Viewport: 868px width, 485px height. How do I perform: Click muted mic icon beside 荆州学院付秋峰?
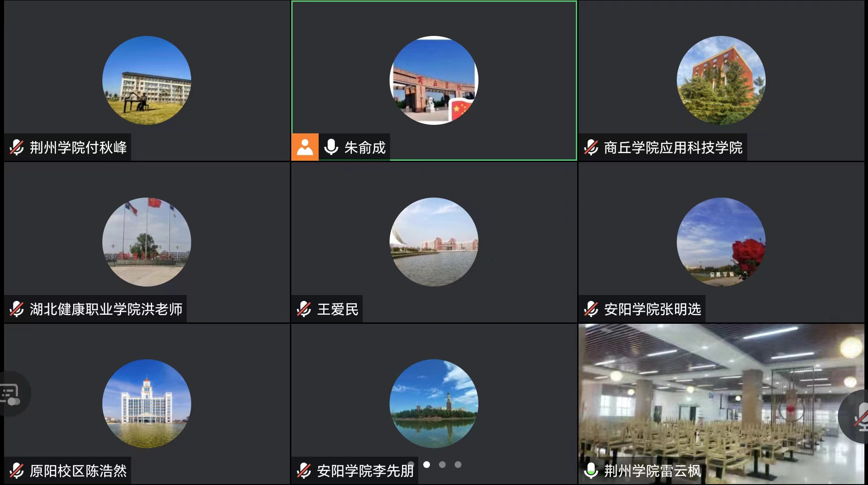(x=17, y=147)
